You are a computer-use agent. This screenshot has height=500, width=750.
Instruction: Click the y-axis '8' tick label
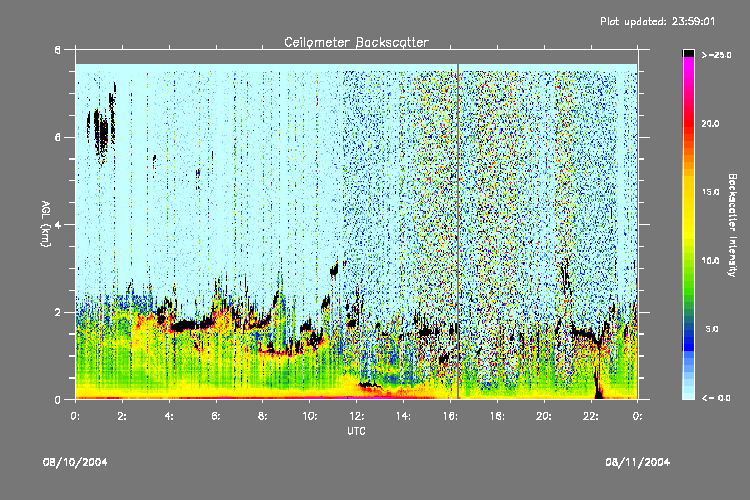click(57, 49)
